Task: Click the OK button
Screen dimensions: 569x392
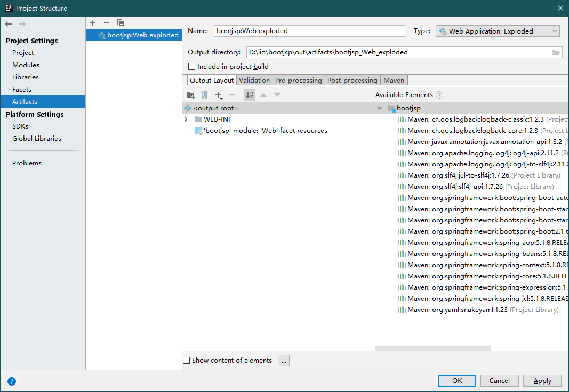Action: (457, 381)
